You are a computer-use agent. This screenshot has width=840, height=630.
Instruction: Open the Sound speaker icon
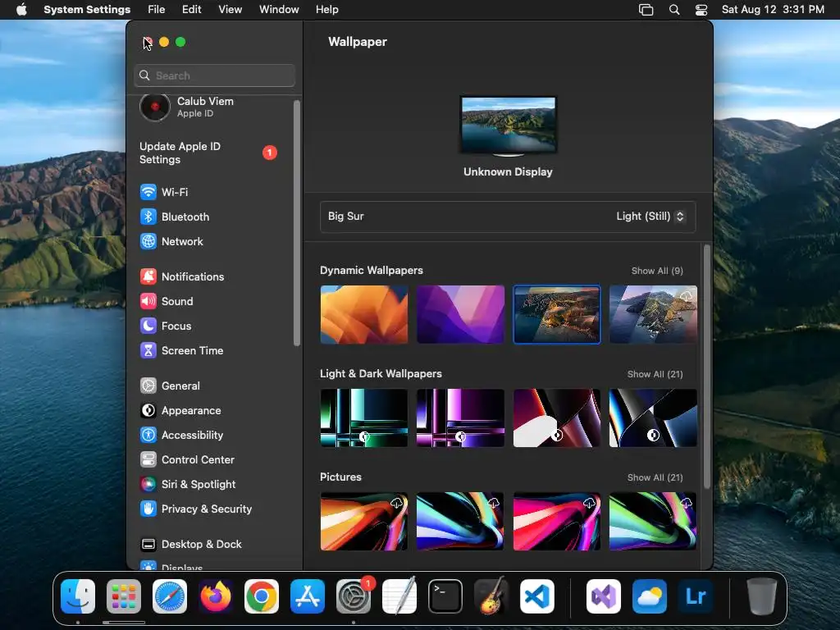click(148, 301)
